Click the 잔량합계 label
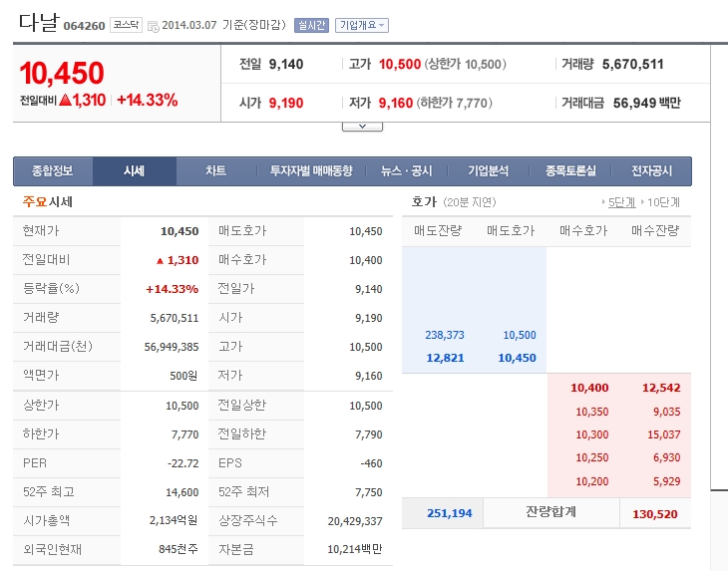Viewport: 728px width, 571px height. [550, 511]
